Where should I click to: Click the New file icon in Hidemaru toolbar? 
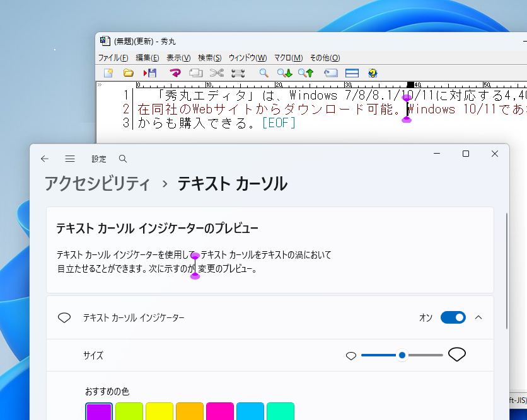108,73
